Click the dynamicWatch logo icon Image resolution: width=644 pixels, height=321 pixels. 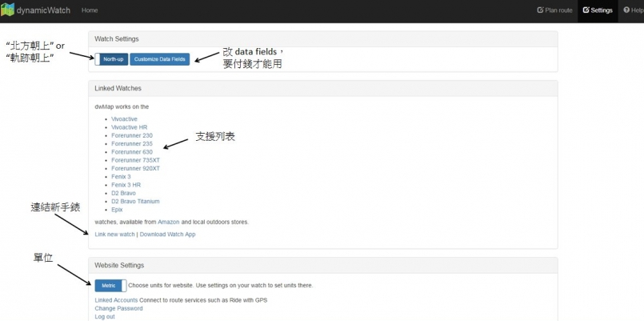coord(9,10)
